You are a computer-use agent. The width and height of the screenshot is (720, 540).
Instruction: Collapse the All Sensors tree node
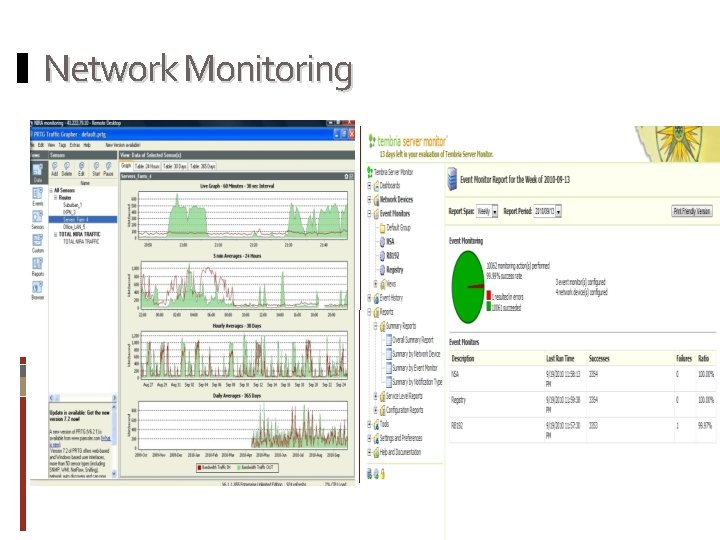coord(51,190)
